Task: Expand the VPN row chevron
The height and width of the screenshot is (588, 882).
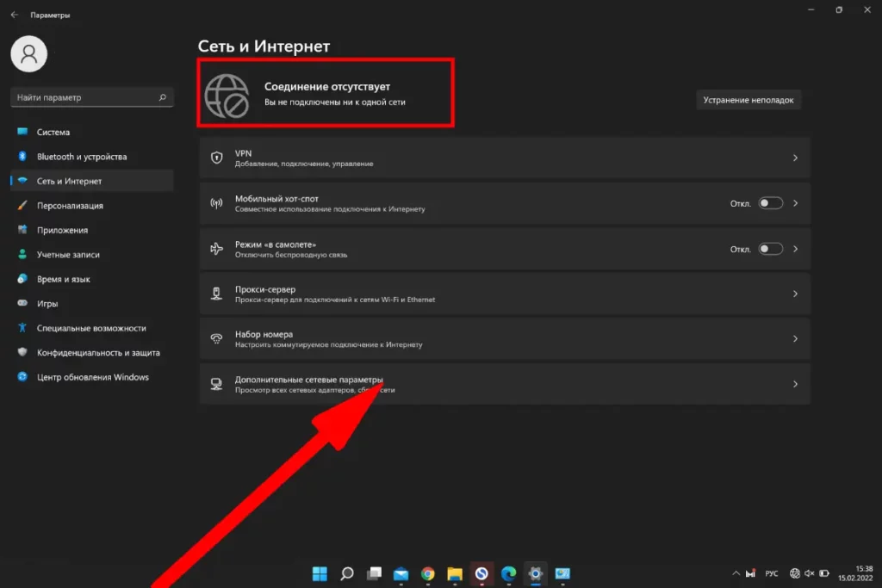Action: [x=795, y=158]
